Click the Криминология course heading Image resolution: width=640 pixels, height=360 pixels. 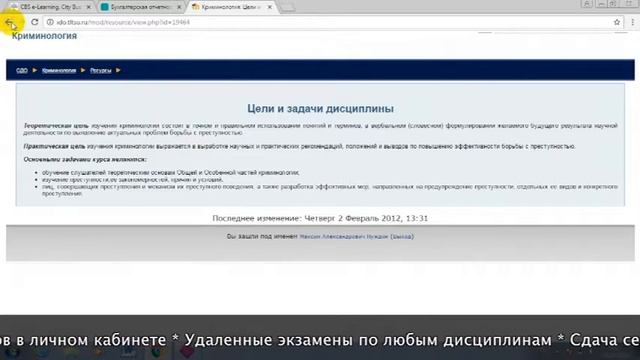coord(44,36)
